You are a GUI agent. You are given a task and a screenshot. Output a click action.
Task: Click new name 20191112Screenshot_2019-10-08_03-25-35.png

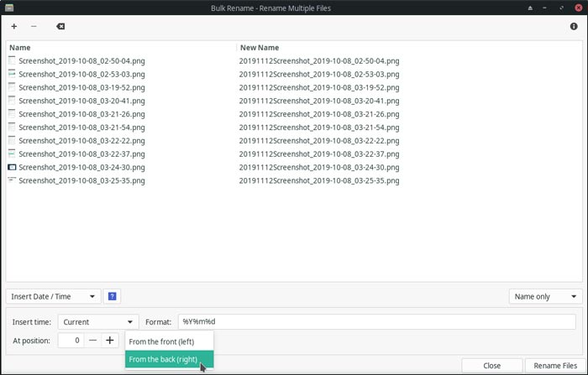tap(319, 180)
